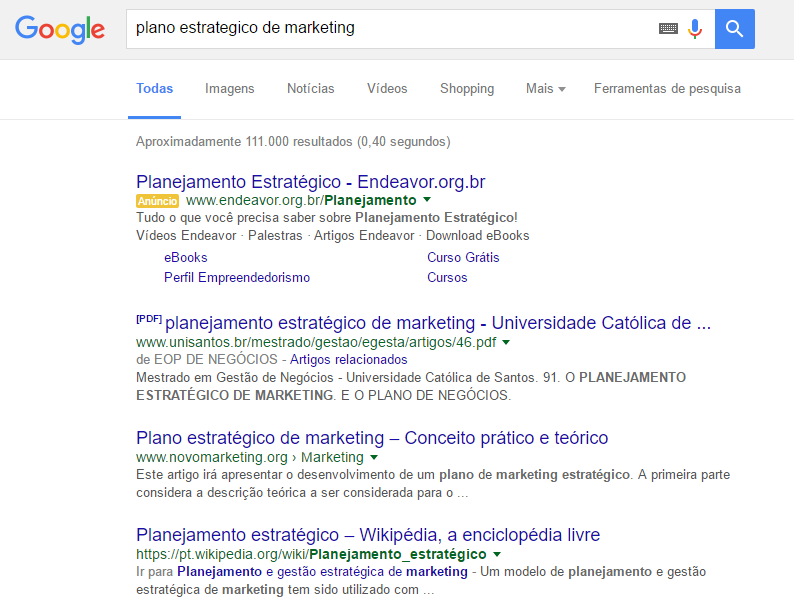The image size is (794, 612).
Task: Click 'Este artigo irá apresentar' snippet
Action: [x=433, y=483]
